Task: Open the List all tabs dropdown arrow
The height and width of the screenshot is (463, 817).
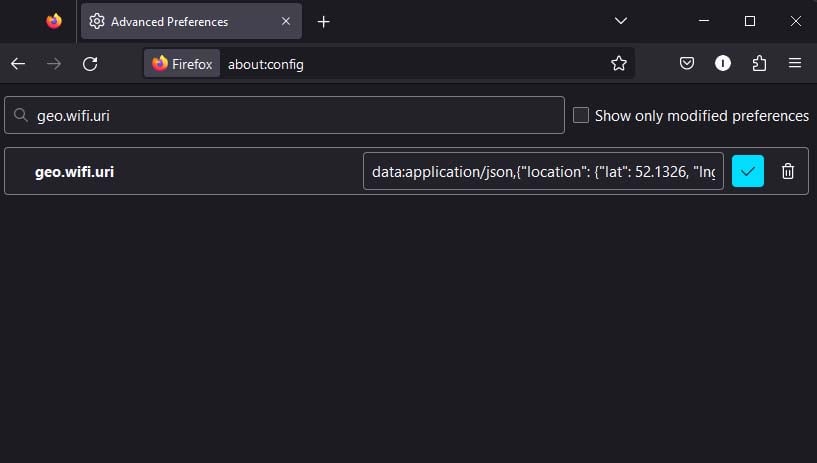Action: [x=620, y=21]
